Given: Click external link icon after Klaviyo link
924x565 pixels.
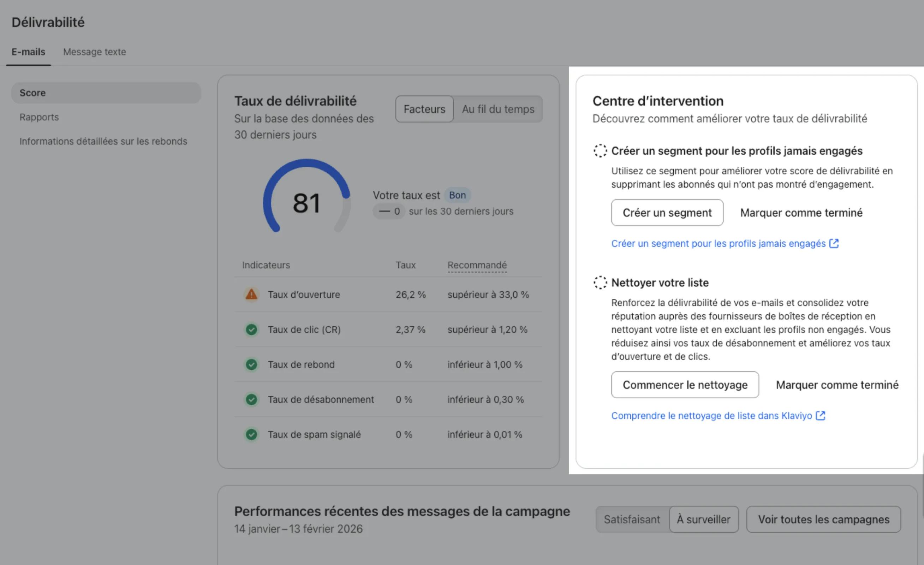Looking at the screenshot, I should coord(821,416).
